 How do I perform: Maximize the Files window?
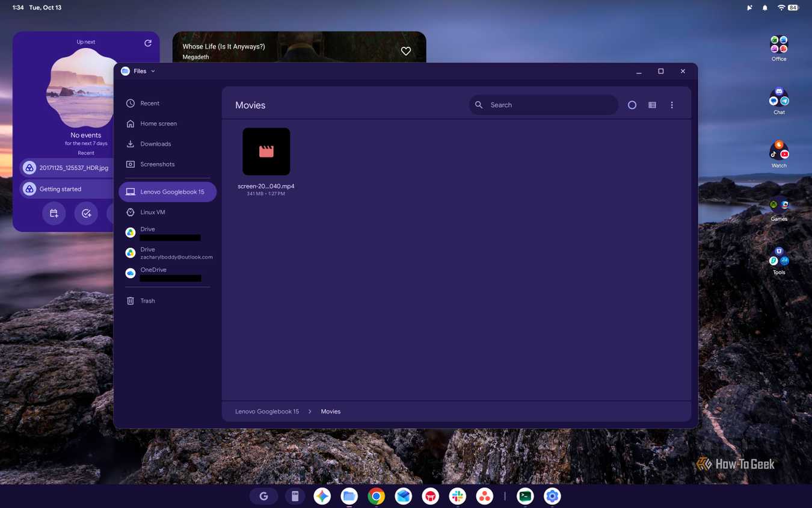tap(661, 71)
